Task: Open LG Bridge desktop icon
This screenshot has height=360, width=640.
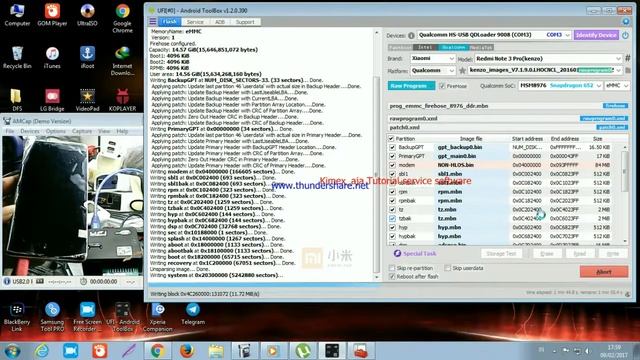Action: tap(52, 100)
